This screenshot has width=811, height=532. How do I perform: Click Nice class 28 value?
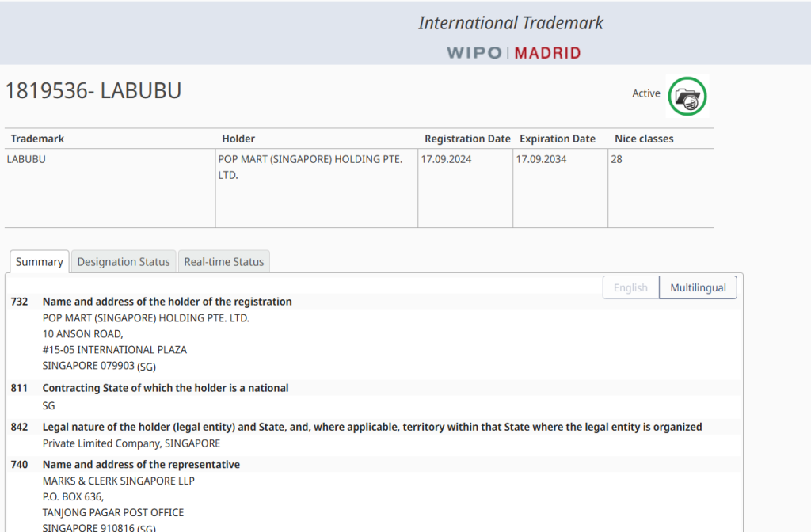pos(617,159)
